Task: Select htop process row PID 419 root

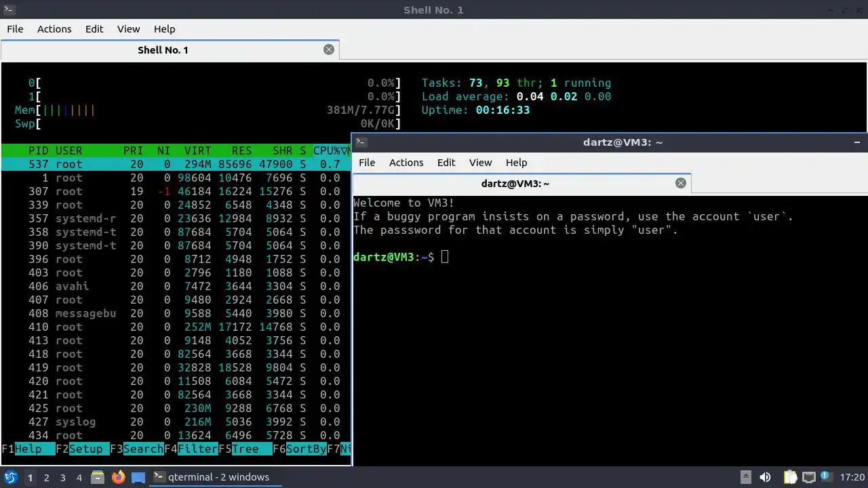Action: [x=176, y=367]
